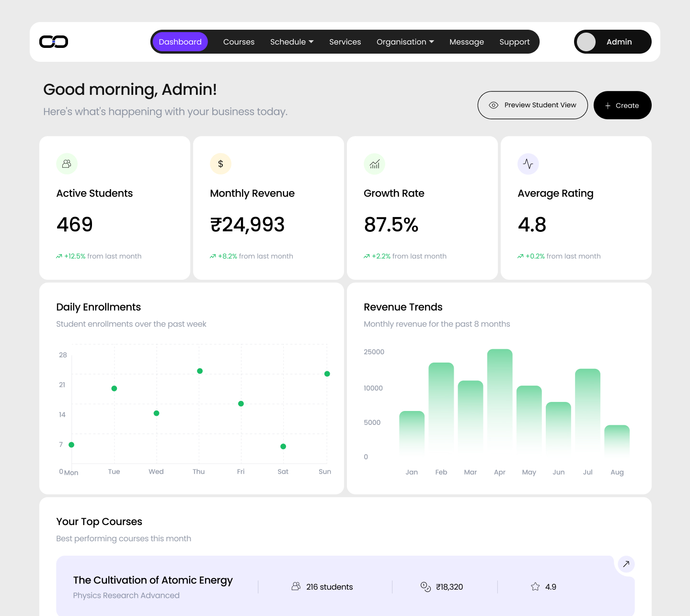Click the Monthly Revenue dollar icon
This screenshot has width=690, height=616.
pyautogui.click(x=220, y=163)
